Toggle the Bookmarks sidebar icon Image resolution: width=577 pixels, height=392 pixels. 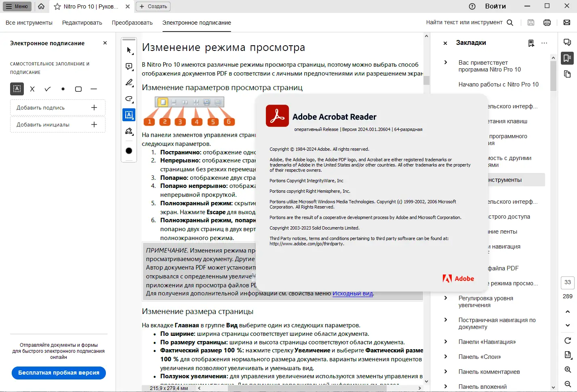(567, 58)
